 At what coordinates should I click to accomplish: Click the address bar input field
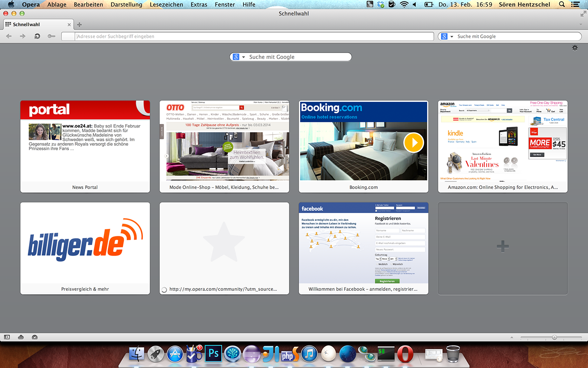click(x=253, y=36)
